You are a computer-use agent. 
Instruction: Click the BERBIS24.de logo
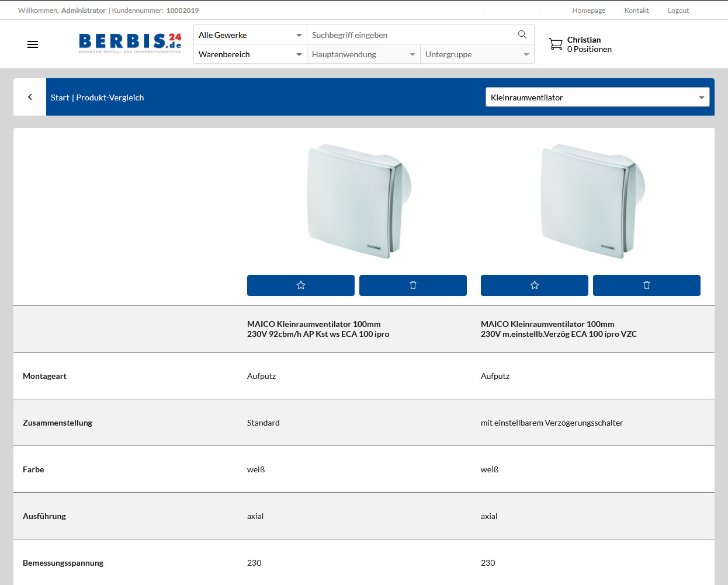[x=130, y=43]
